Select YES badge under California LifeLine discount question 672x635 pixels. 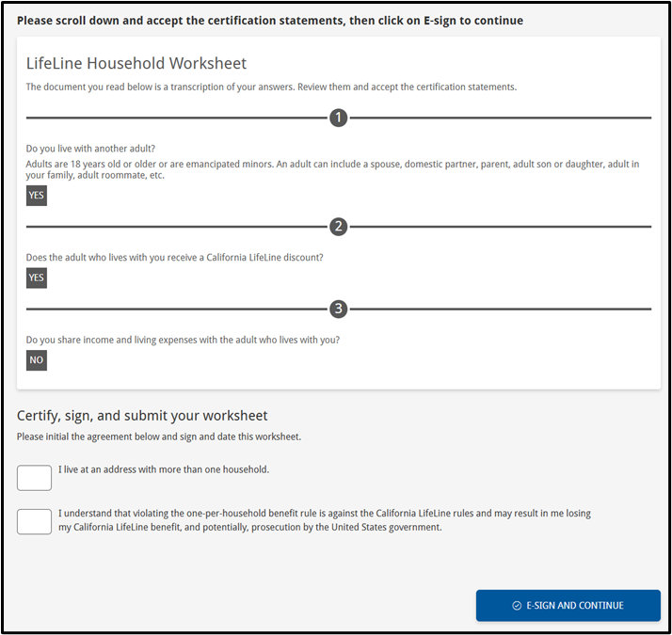pos(36,278)
